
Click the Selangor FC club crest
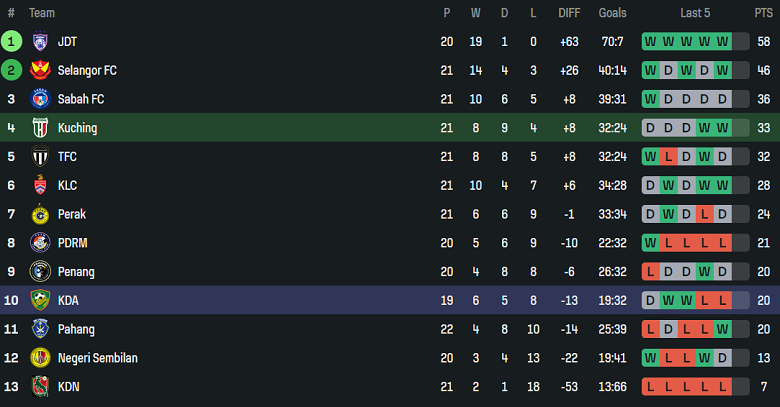pyautogui.click(x=40, y=71)
